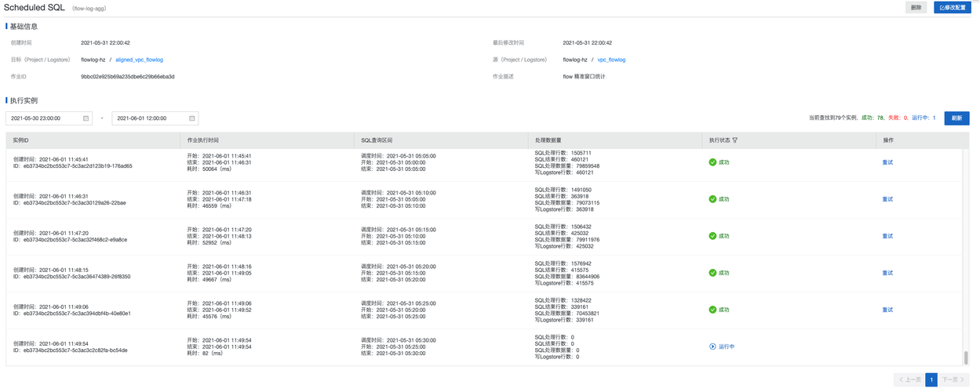Click the 耗时 82 (ms) value
The height and width of the screenshot is (392, 980).
(x=205, y=354)
